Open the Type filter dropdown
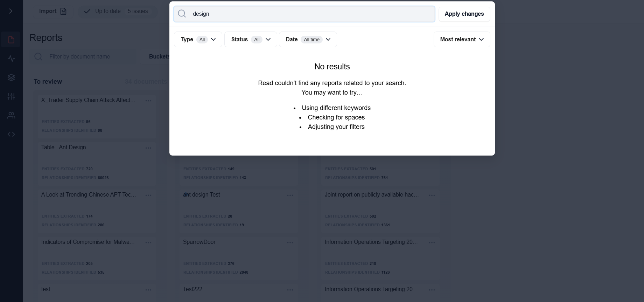 [x=198, y=39]
